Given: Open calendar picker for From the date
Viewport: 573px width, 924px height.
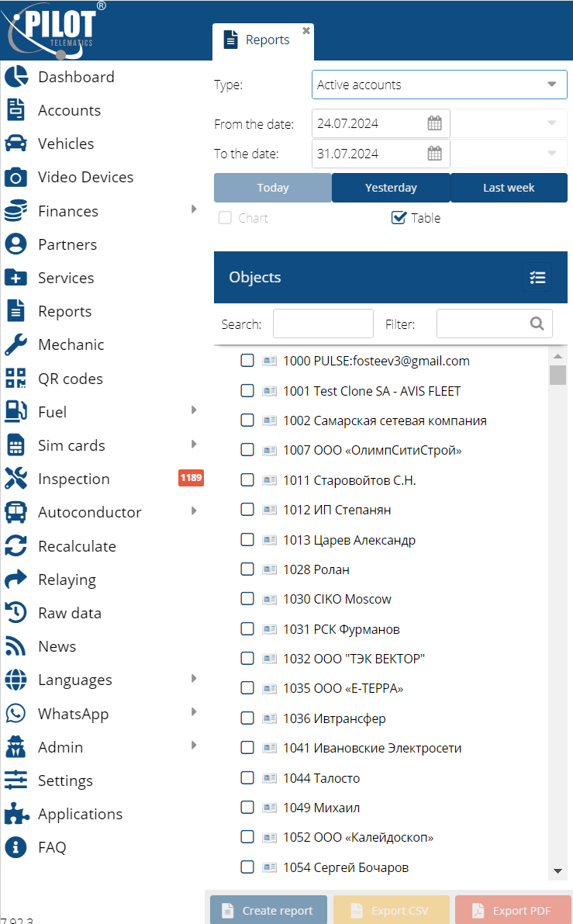Looking at the screenshot, I should click(x=434, y=123).
